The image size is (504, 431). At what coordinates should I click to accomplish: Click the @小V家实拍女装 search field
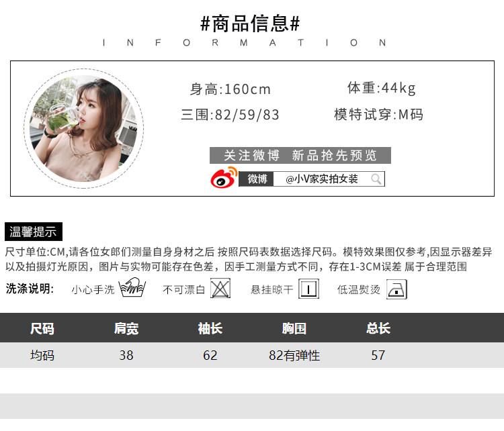pos(329,179)
